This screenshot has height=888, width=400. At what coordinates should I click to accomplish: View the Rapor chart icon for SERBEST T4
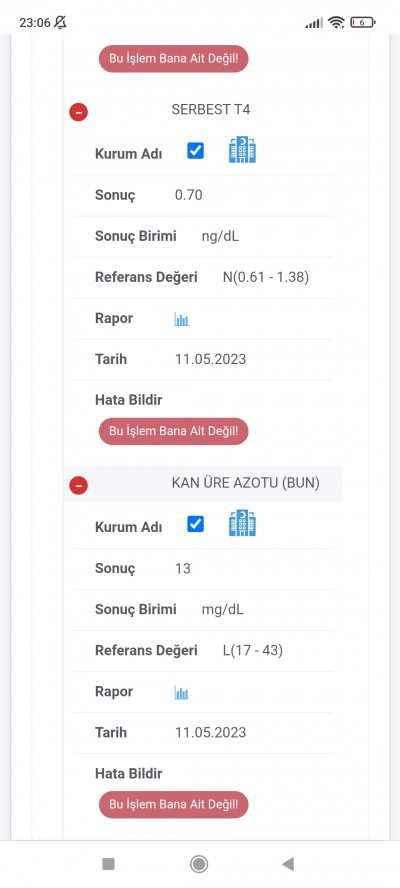tap(181, 319)
